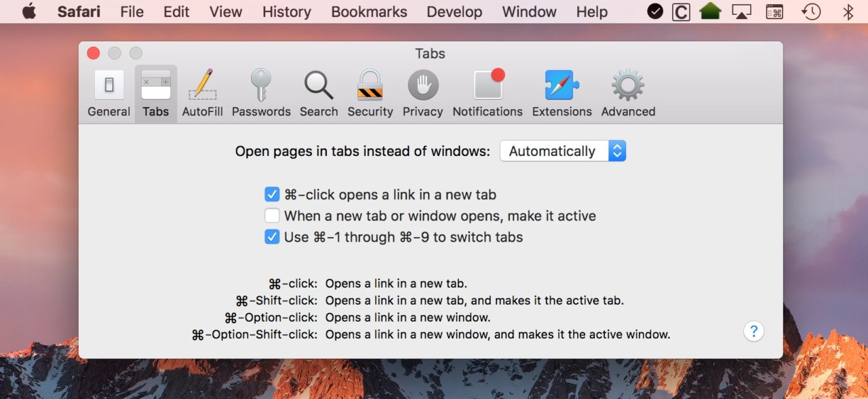Image resolution: width=868 pixels, height=399 pixels.
Task: Open the Bookmarks menu
Action: coord(369,12)
